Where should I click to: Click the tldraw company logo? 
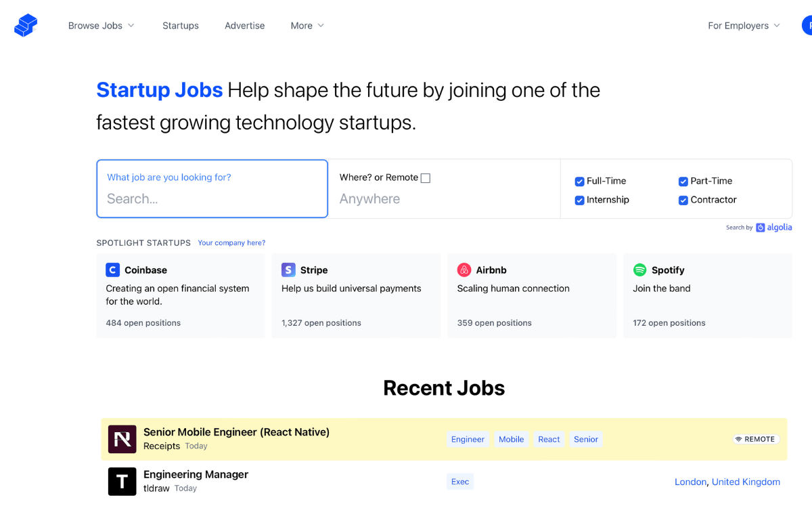[122, 482]
